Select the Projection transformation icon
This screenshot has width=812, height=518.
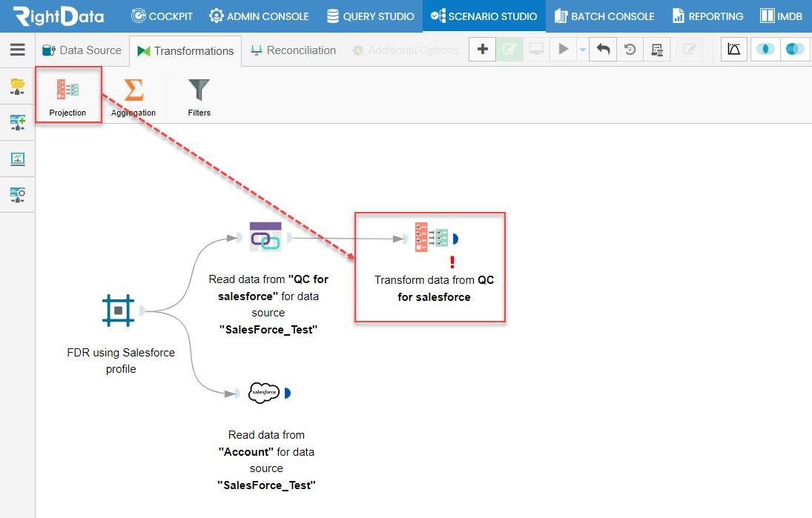[67, 90]
